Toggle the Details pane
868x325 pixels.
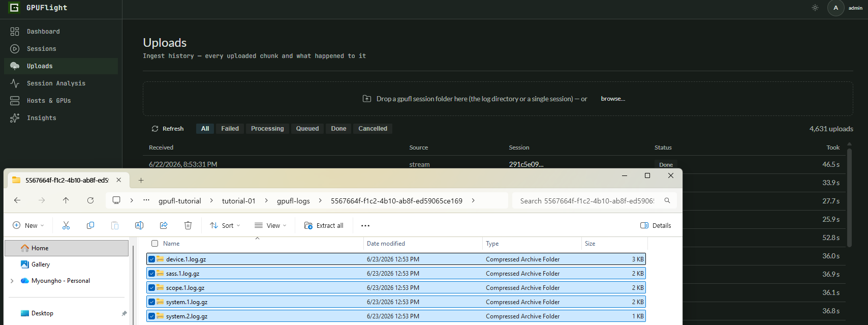(656, 225)
